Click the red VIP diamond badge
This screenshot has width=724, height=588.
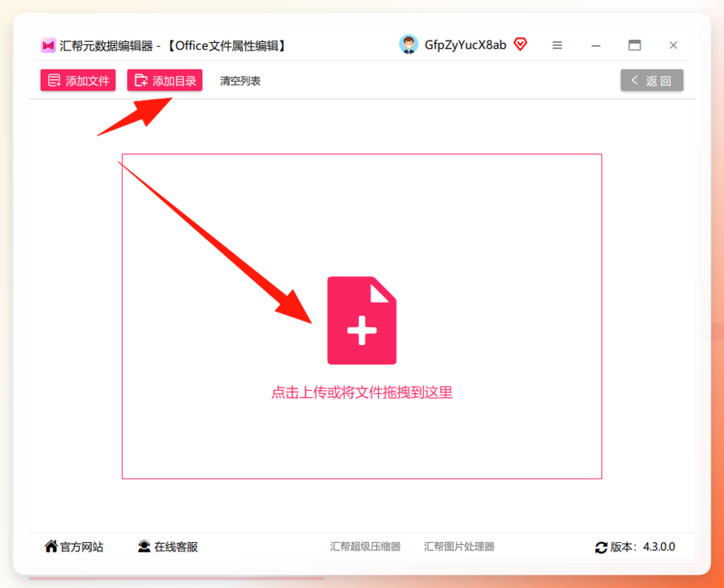pos(520,44)
